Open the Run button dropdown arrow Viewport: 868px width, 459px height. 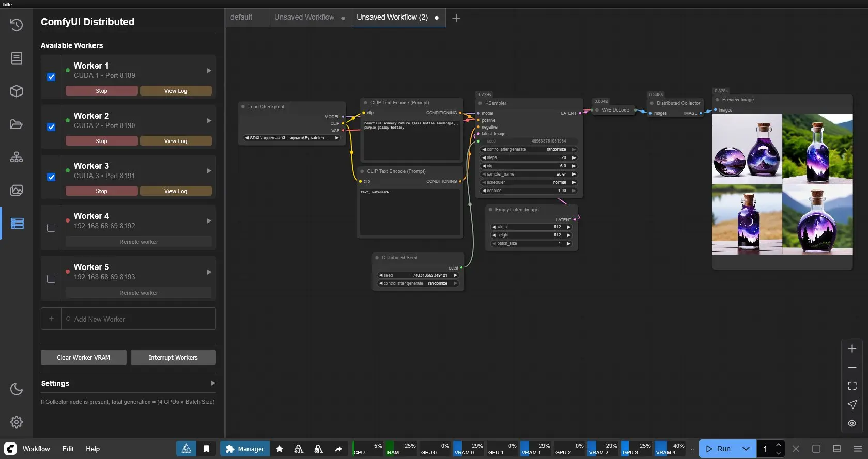click(x=746, y=449)
